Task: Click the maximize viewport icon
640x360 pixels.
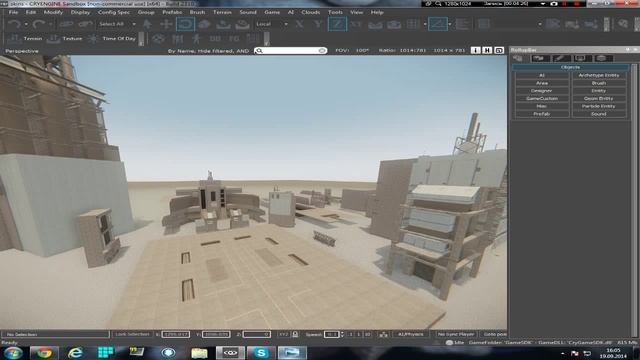Action: pyautogui.click(x=499, y=50)
